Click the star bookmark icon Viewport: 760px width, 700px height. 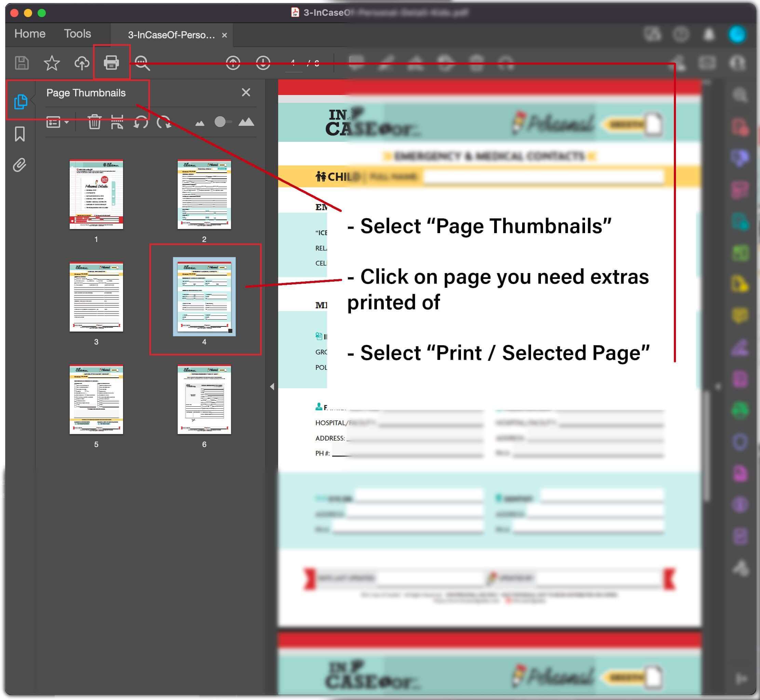[x=52, y=63]
